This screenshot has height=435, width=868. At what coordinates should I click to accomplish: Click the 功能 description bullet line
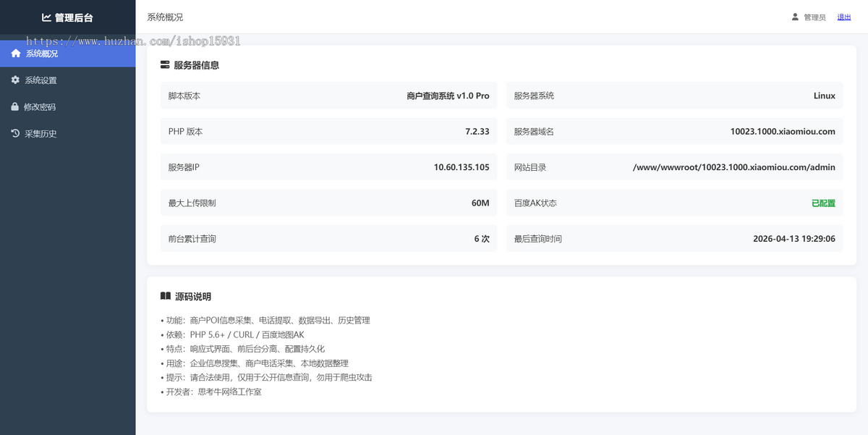point(265,320)
